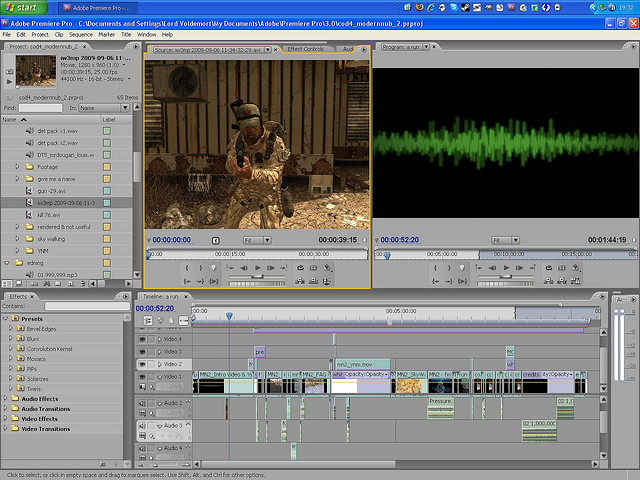Open the Marker menu

(x=107, y=35)
